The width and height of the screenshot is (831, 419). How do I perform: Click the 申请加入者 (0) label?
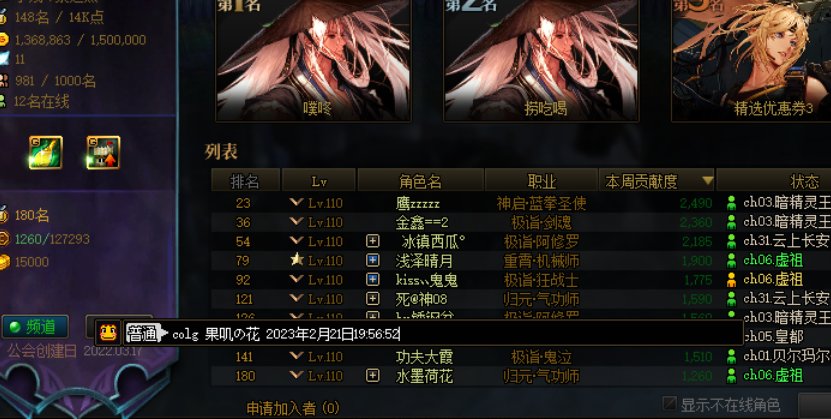point(293,408)
